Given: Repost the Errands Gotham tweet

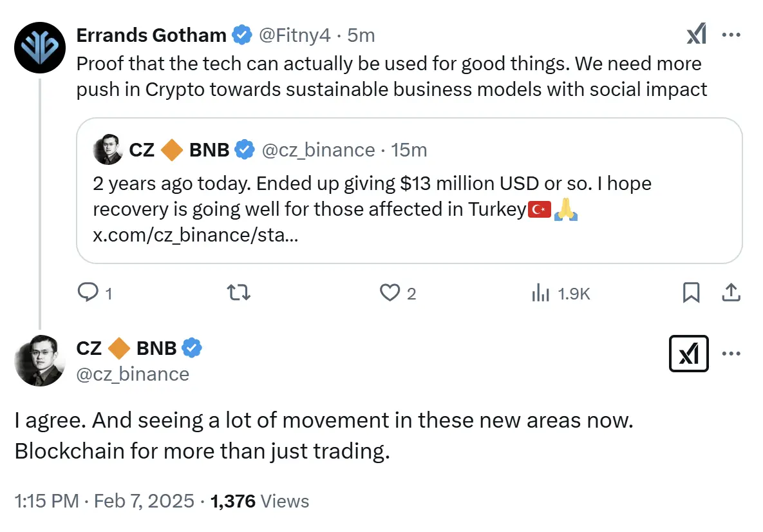Looking at the screenshot, I should coord(240,294).
